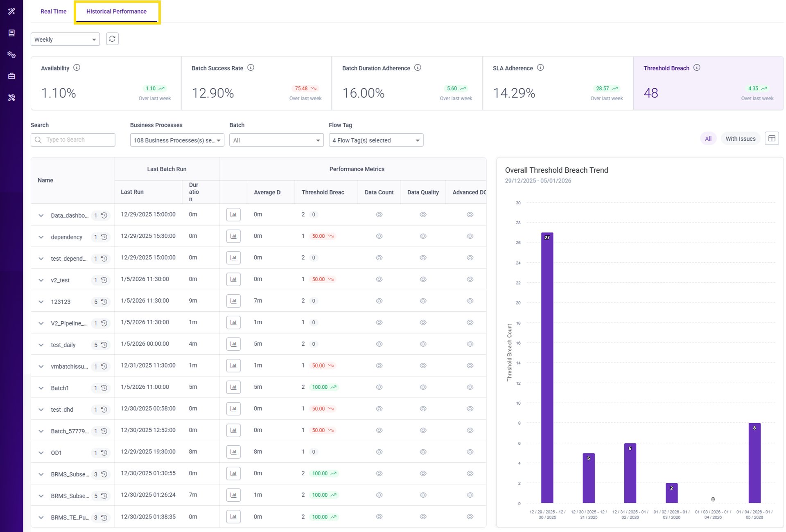Click the bar labeled 27 in chart
This screenshot has height=532, width=786.
pyautogui.click(x=547, y=368)
